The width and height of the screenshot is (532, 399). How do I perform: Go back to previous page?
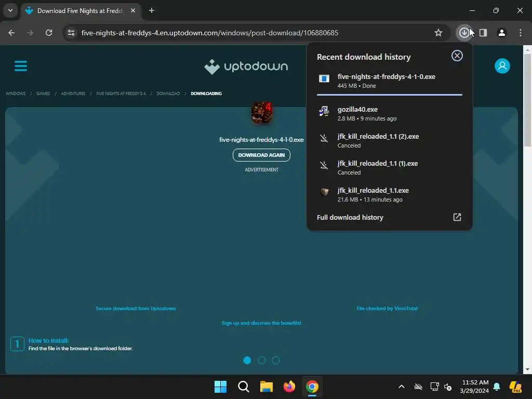click(x=11, y=33)
